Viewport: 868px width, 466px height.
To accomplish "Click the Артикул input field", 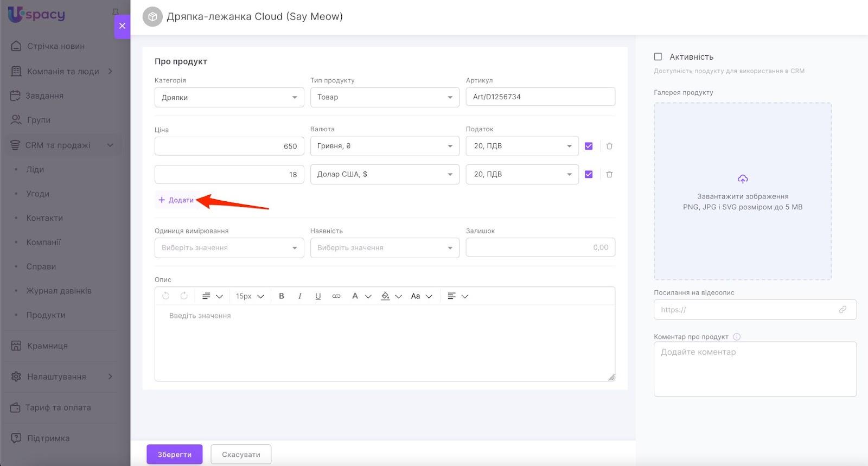I will (x=540, y=97).
